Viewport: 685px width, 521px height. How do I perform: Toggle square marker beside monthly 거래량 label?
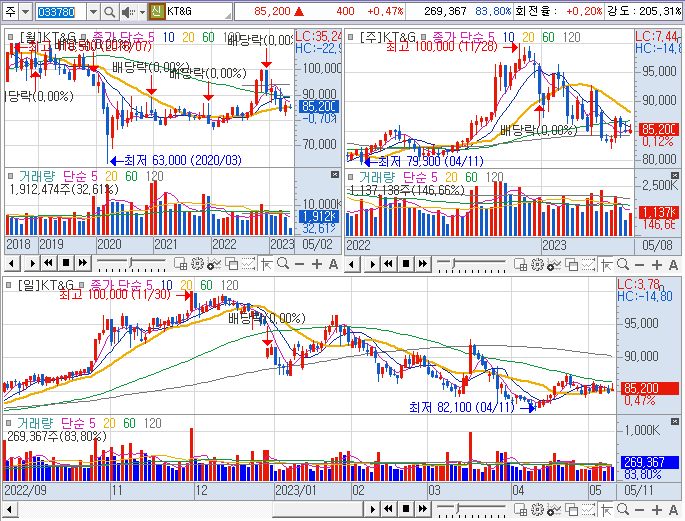point(11,176)
